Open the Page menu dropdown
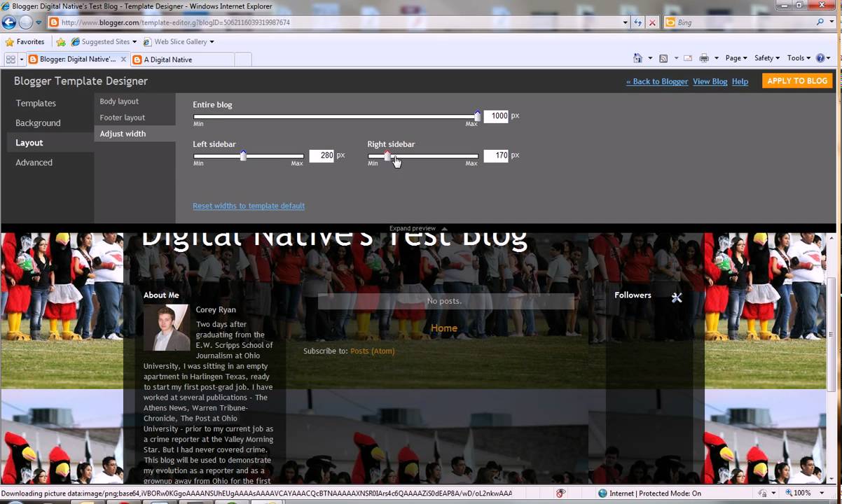This screenshot has height=504, width=842. 736,58
